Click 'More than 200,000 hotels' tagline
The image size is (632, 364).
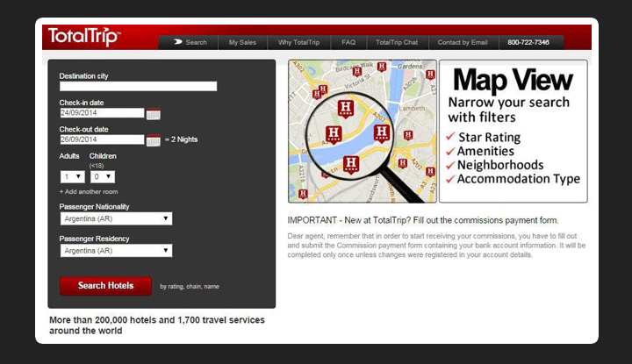click(x=157, y=325)
